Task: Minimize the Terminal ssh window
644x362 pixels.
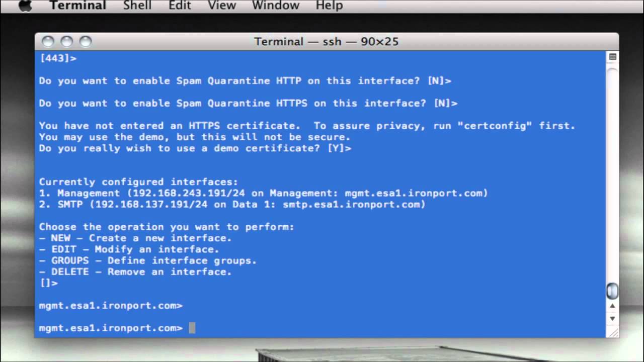Action: coord(67,41)
